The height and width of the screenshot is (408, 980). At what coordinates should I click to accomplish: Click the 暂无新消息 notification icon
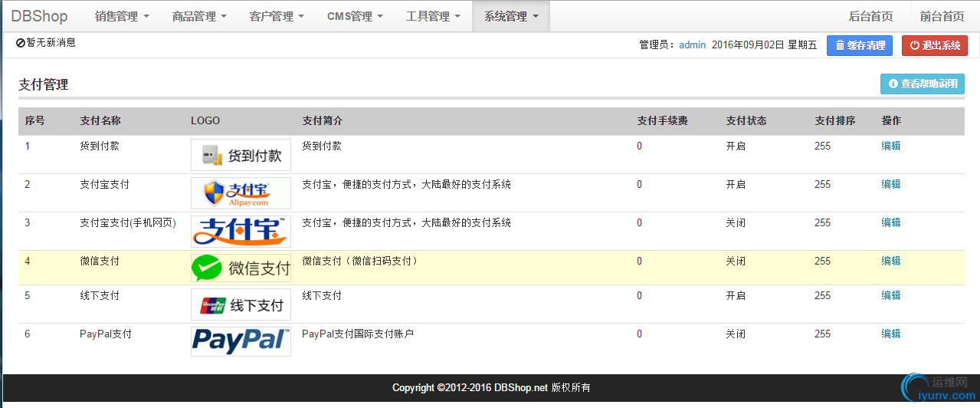[x=21, y=44]
